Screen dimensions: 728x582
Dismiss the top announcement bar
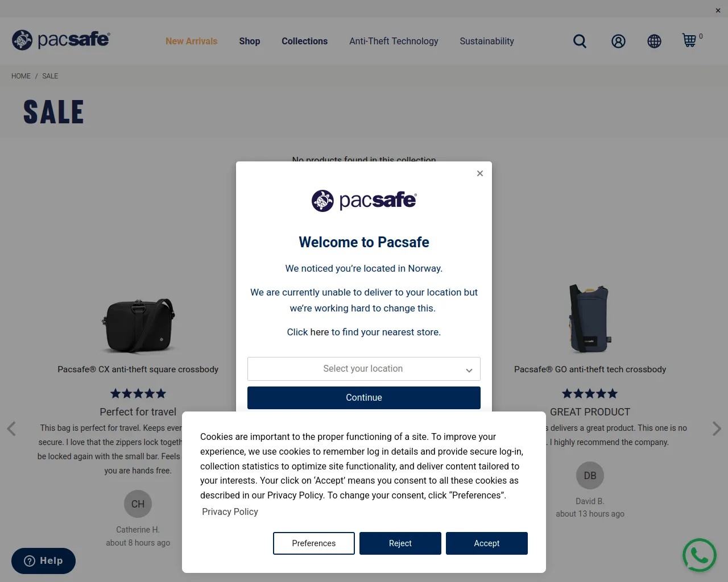718,10
